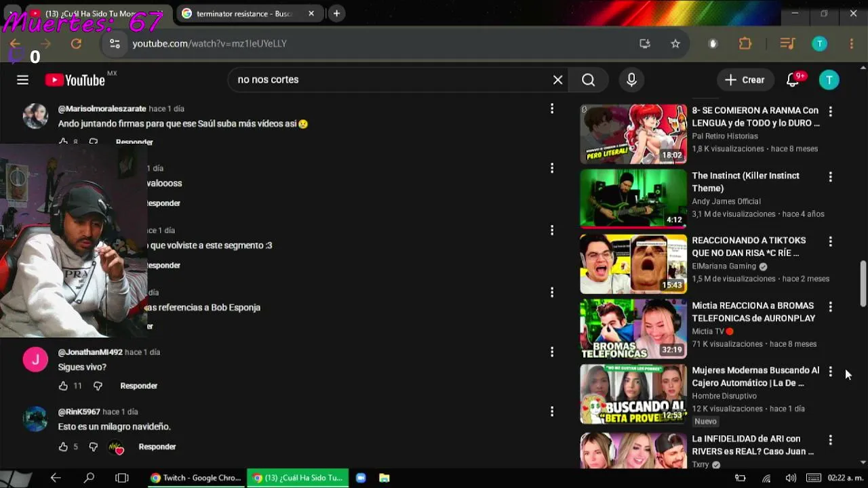Image resolution: width=868 pixels, height=488 pixels.
Task: Dislike JonathanMI492's comment
Action: pos(98,386)
